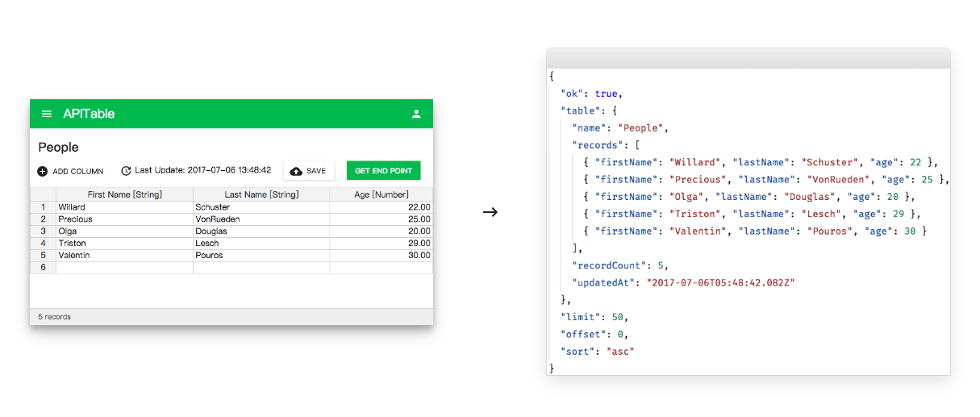Screen dimensions: 980x417
Task: Click the "name": "People" JSON line
Action: tap(620, 128)
